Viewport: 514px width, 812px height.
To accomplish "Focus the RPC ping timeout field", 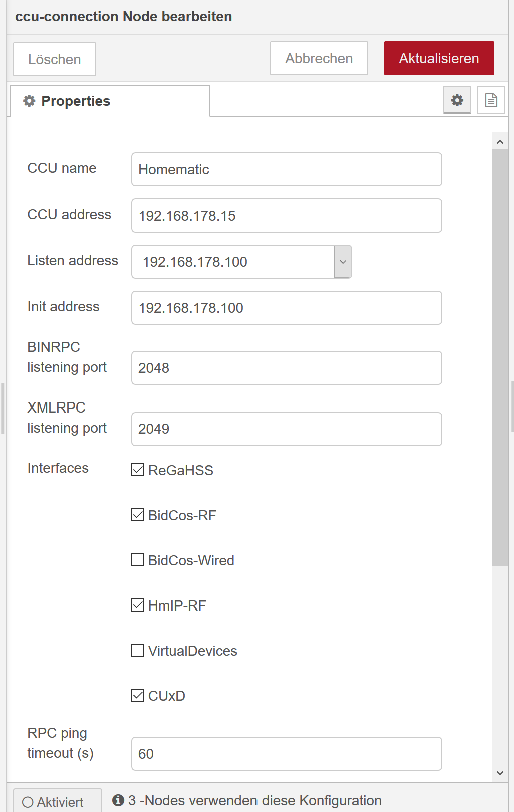I will pos(287,754).
